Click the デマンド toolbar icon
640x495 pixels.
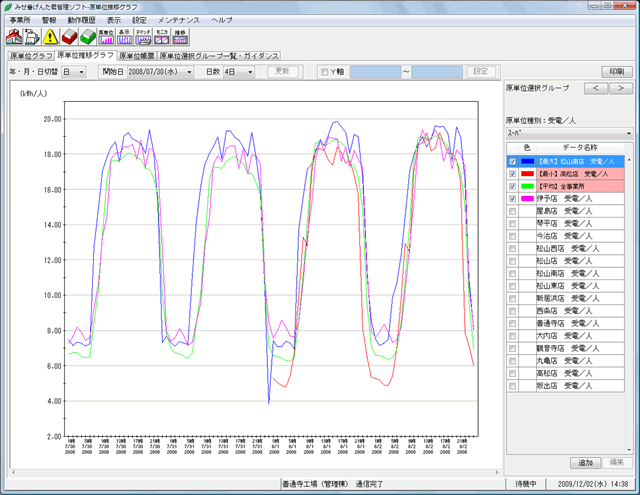(143, 37)
